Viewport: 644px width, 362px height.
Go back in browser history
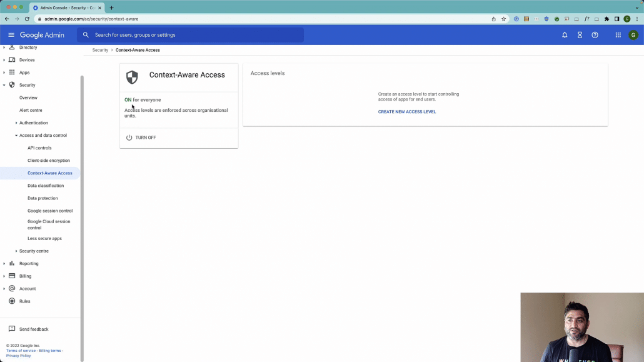click(x=7, y=19)
